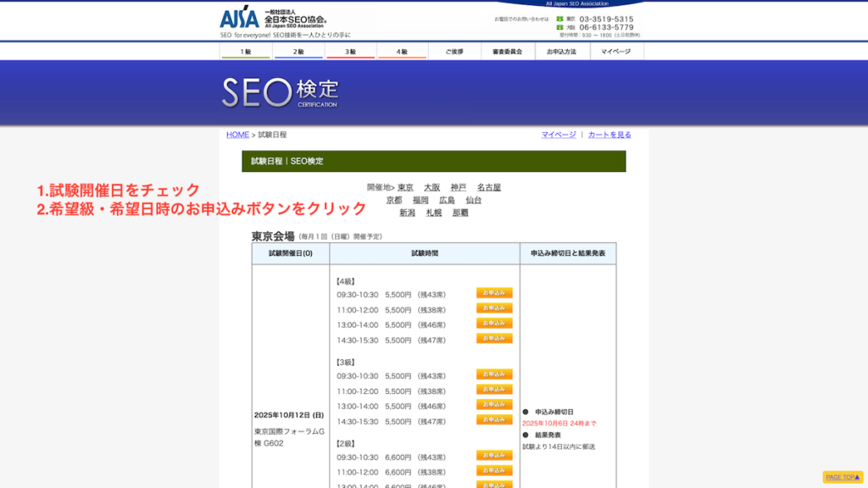This screenshot has height=488, width=868.
Task: Select the 札幌 venue link
Action: 432,212
